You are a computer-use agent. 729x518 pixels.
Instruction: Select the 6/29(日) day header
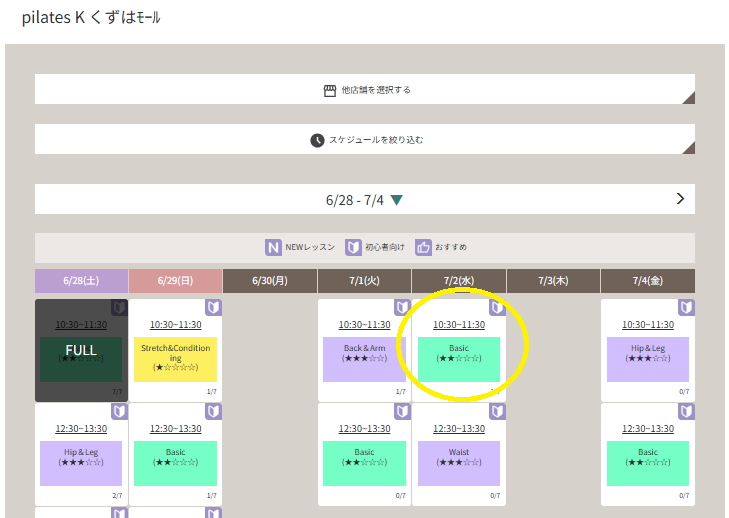coord(175,281)
